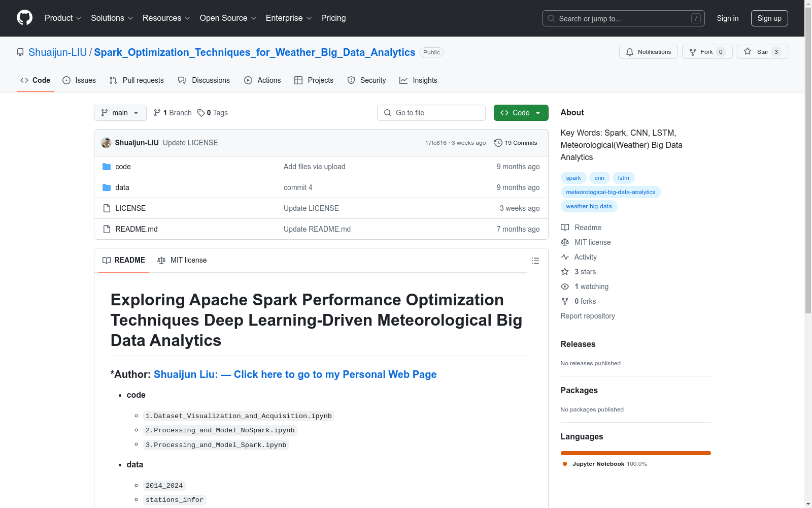Click the Go to file search field
Image resolution: width=812 pixels, height=508 pixels.
point(431,113)
